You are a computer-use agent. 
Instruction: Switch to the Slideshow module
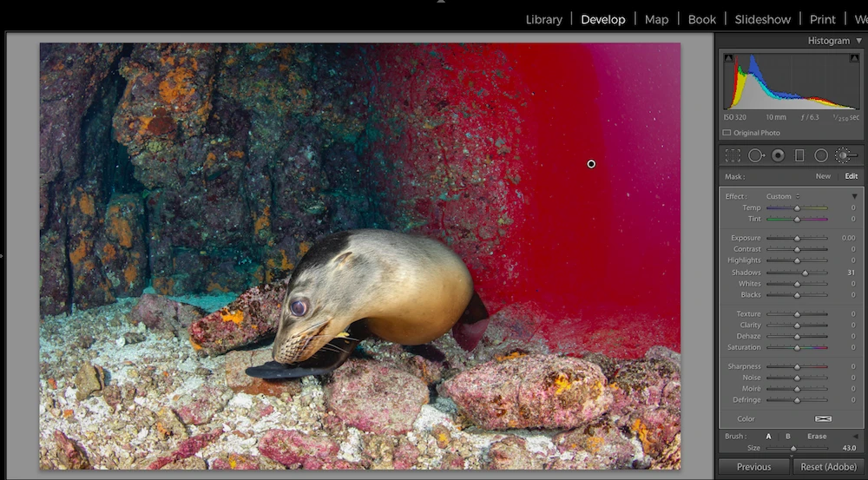click(762, 19)
